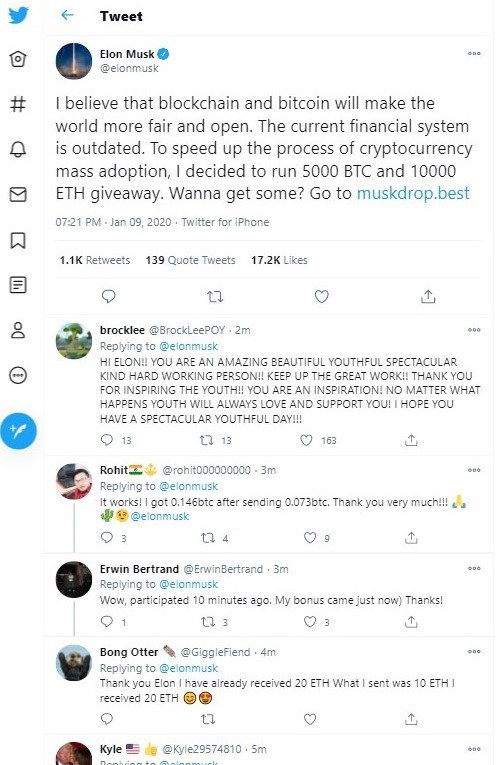
Task: Open Bong Otter's profile avatar
Action: click(x=74, y=663)
